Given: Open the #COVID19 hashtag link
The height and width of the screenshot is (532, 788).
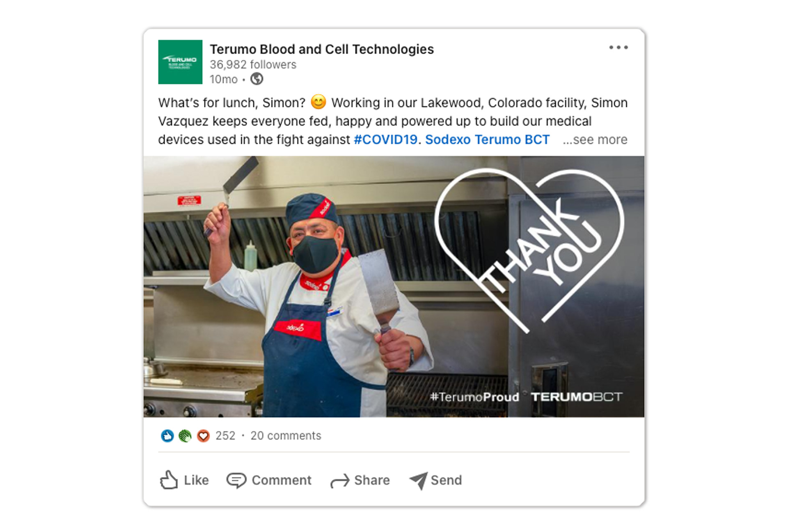Looking at the screenshot, I should (x=385, y=140).
